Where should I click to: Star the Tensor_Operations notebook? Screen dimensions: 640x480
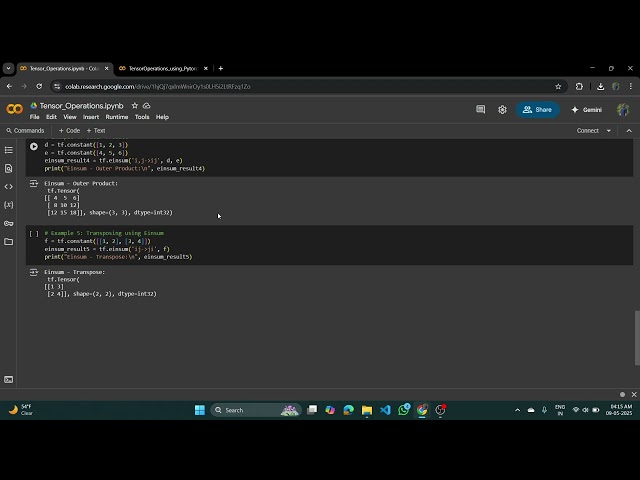[x=135, y=106]
